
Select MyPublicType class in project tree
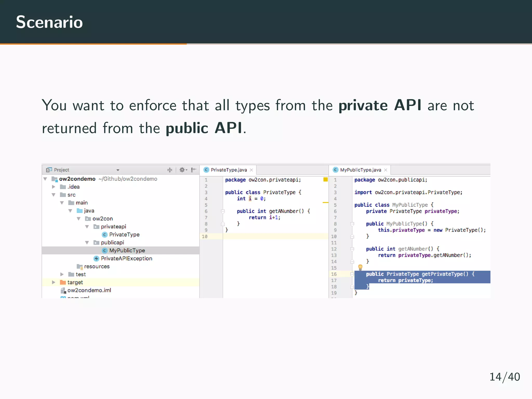pos(127,250)
